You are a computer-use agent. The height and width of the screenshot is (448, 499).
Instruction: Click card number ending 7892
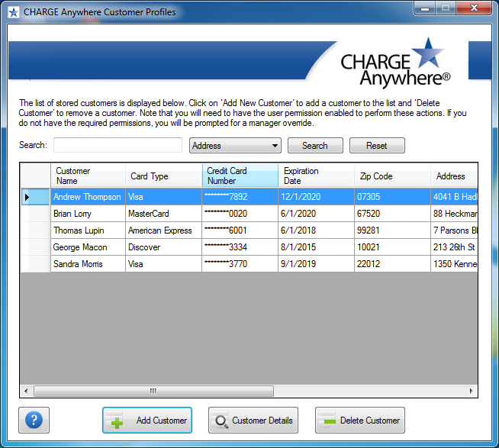click(x=240, y=197)
